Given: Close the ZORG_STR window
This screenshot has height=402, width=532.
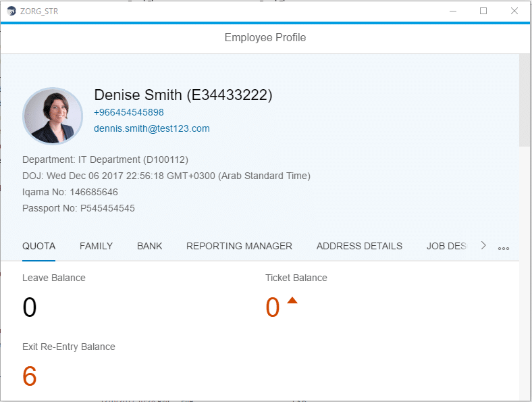Looking at the screenshot, I should 514,11.
